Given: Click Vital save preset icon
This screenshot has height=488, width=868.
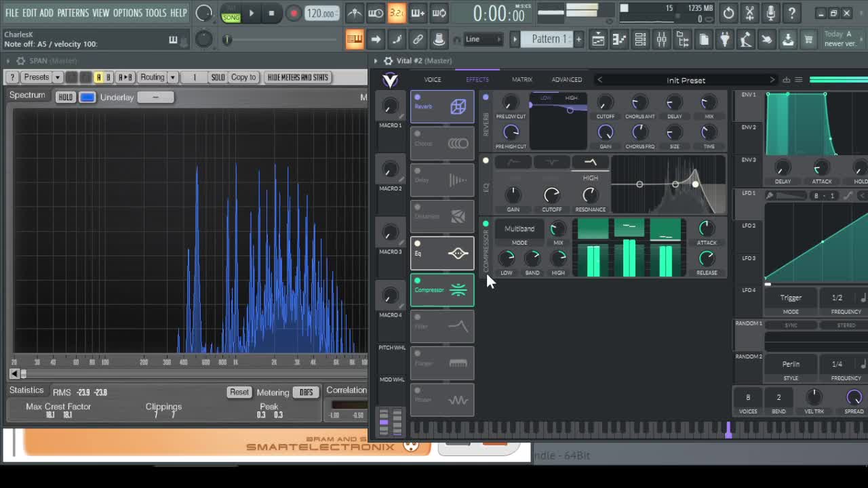Looking at the screenshot, I should pyautogui.click(x=786, y=80).
